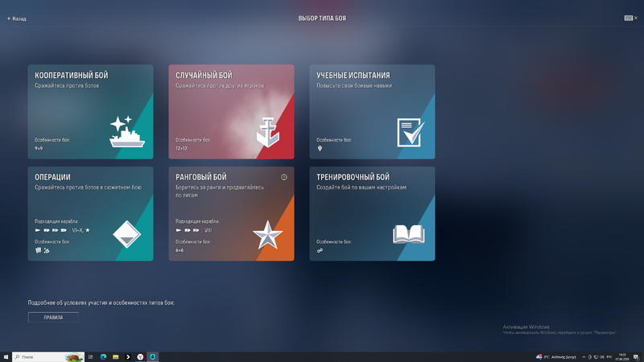This screenshot has height=362, width=644.
Task: Open the weather widget in the taskbar
Action: (556, 357)
